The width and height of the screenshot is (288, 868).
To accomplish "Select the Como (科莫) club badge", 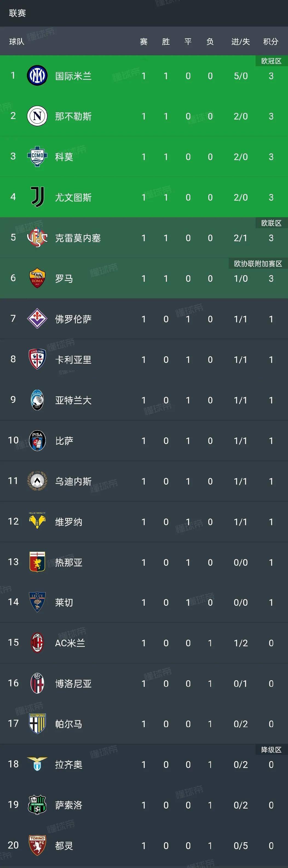I will coord(38,156).
